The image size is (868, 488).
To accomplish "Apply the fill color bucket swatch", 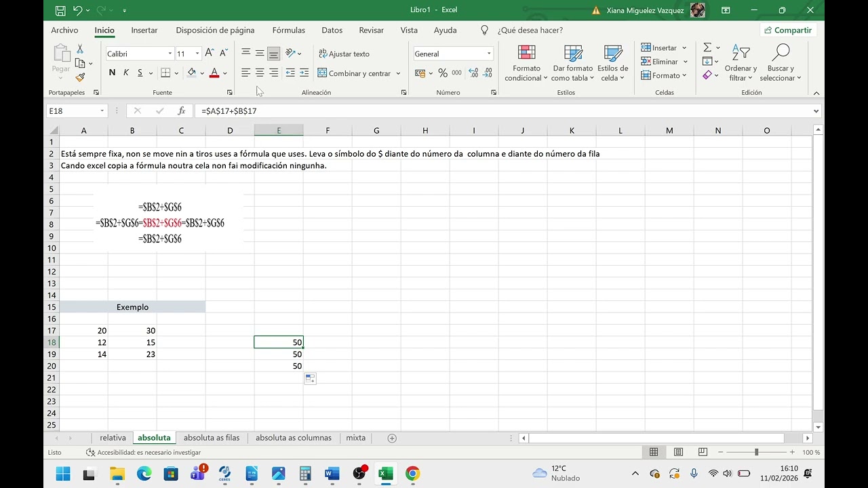I will tap(192, 73).
